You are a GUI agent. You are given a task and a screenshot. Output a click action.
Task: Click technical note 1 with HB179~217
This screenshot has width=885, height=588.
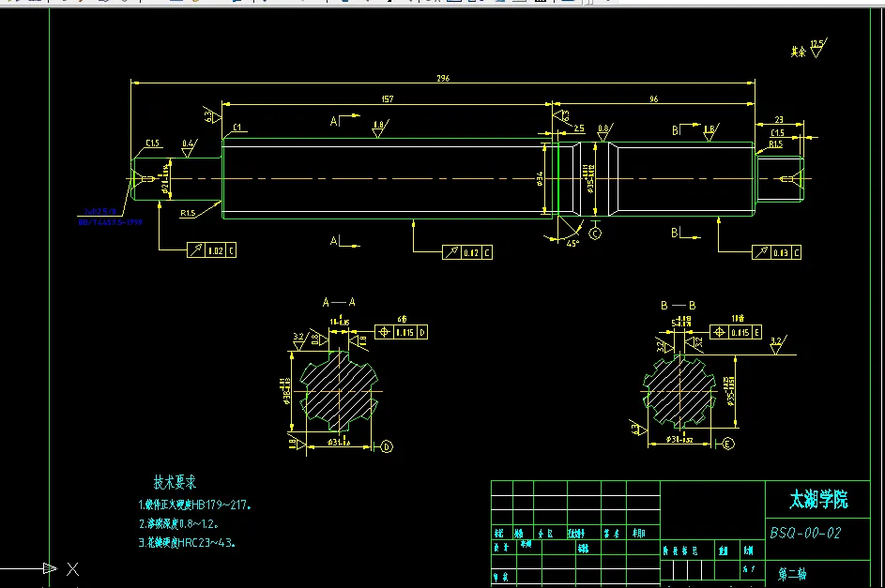pyautogui.click(x=194, y=505)
